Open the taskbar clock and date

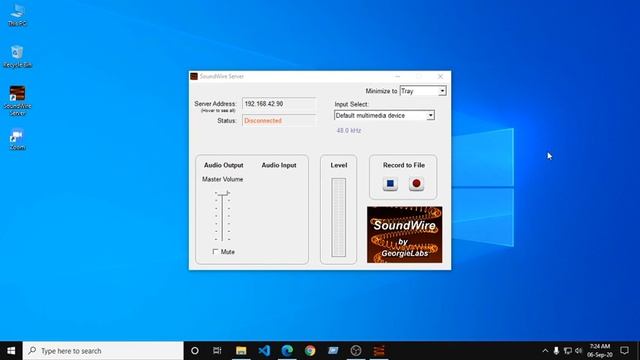tap(600, 351)
